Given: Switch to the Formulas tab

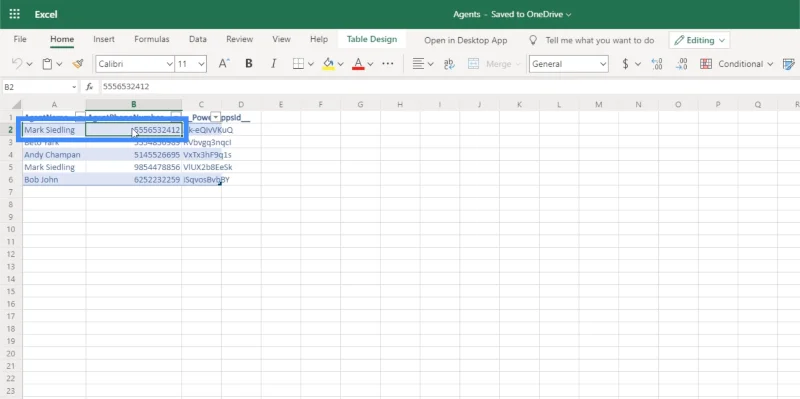Looking at the screenshot, I should tap(152, 39).
